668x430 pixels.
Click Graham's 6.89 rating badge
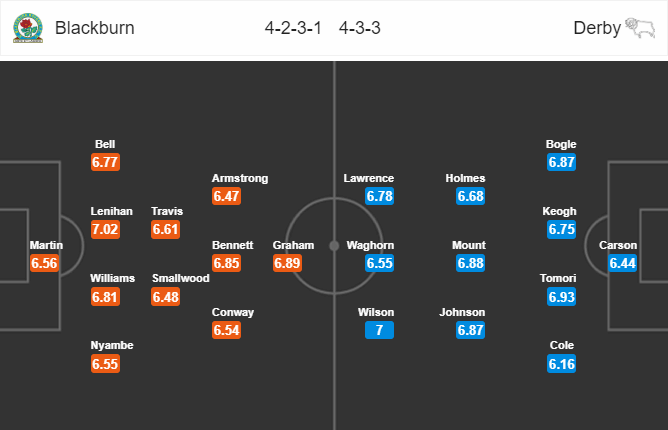(x=288, y=263)
